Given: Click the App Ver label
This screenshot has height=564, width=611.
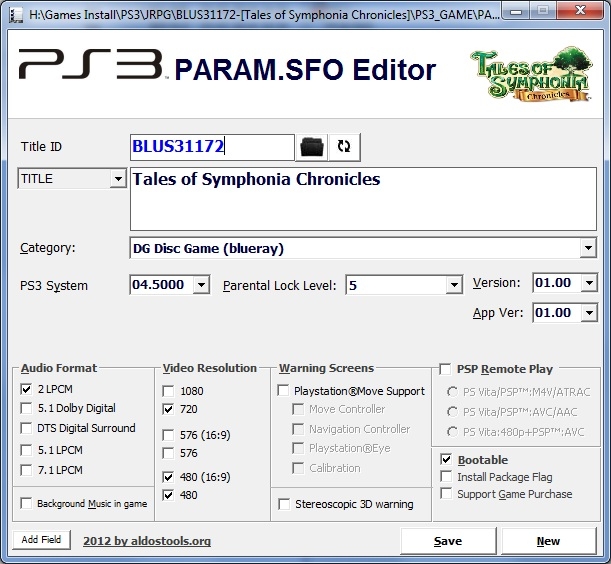Looking at the screenshot, I should pos(498,313).
